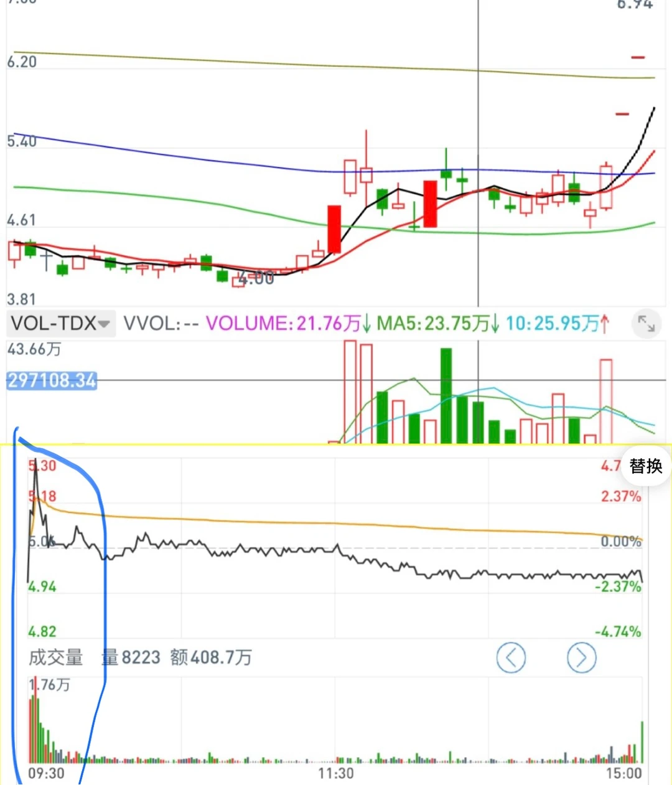672x785 pixels.
Task: Expand the volume panel with diagonal arrows icon
Action: click(646, 324)
